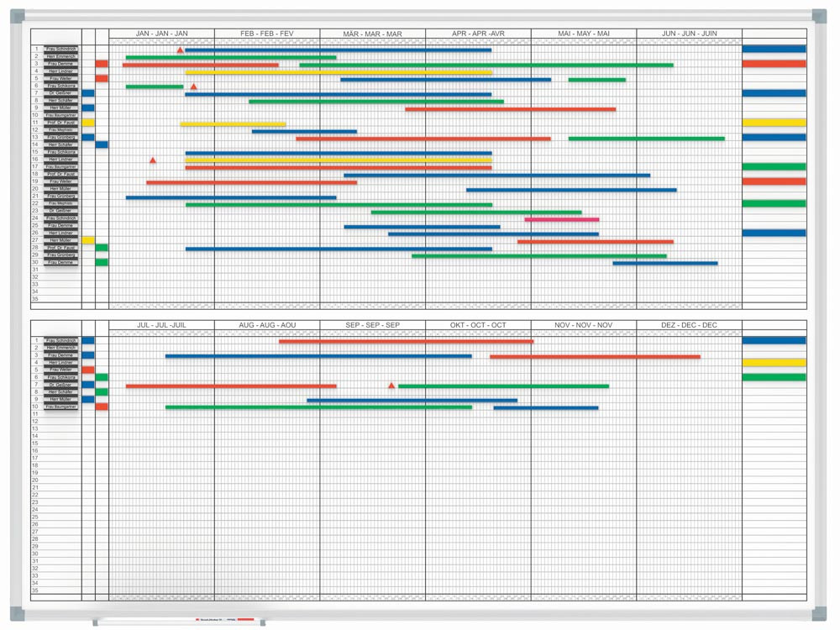Select Herr Emmerich in upper row 2
This screenshot has width=840, height=630.
coord(60,56)
